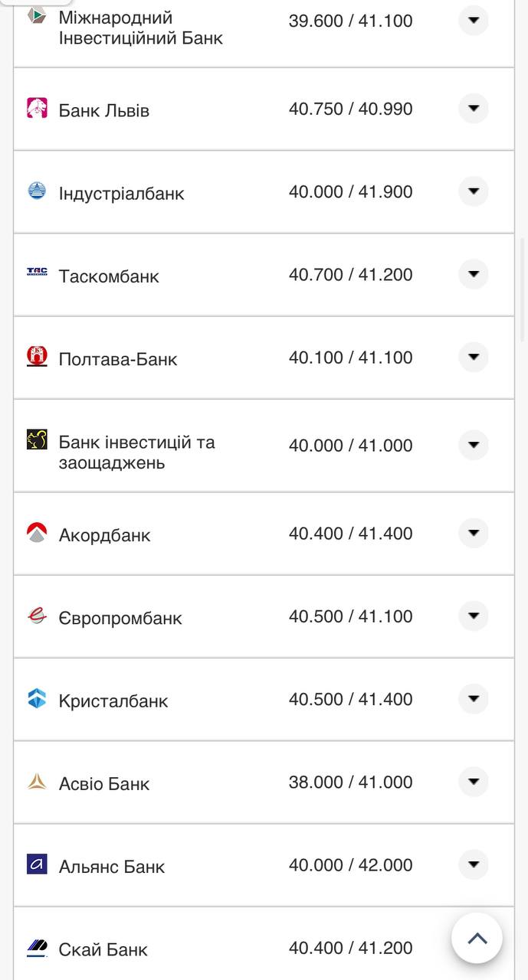Click the Акордбанк logo icon
Screen dimensions: 528x980
pos(37,533)
